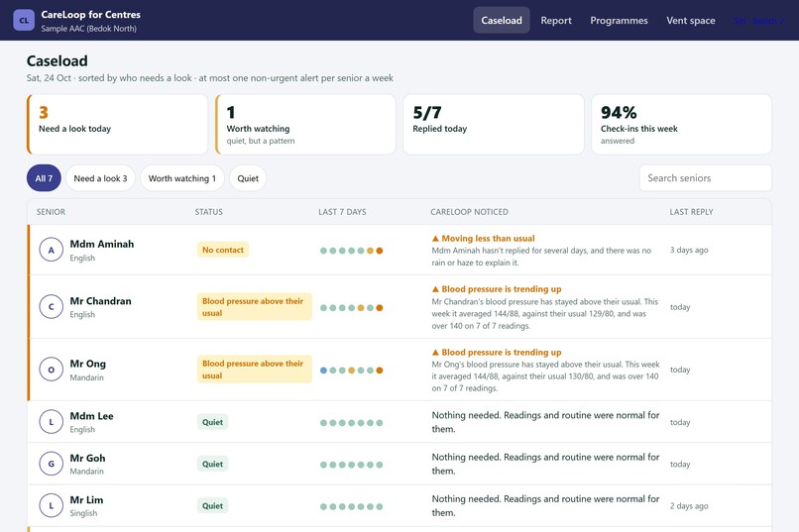
Task: Click the Singlish language label under Mr Lim
Action: [83, 513]
